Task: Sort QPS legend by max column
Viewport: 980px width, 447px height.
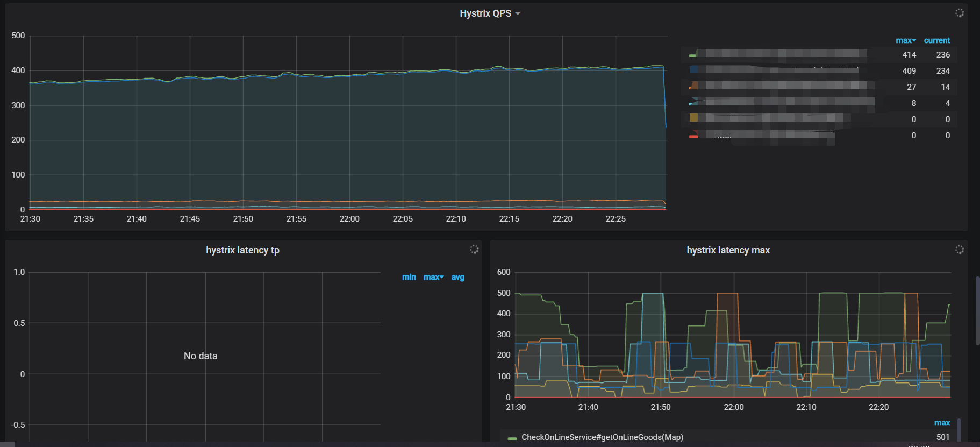Action: [905, 40]
